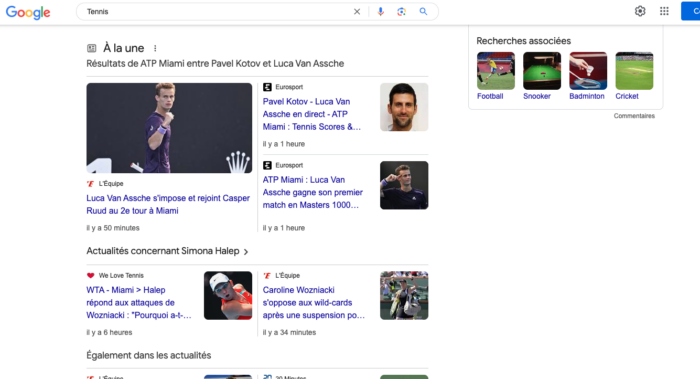Click the Eurosport icon above ATP Miami article
The width and height of the screenshot is (700, 379).
click(x=267, y=165)
